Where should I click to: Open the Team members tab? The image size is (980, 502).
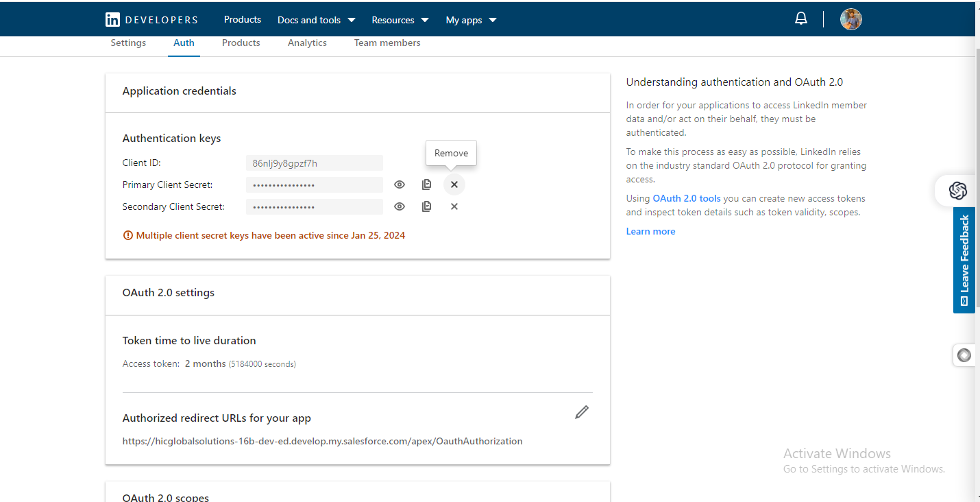pos(387,43)
